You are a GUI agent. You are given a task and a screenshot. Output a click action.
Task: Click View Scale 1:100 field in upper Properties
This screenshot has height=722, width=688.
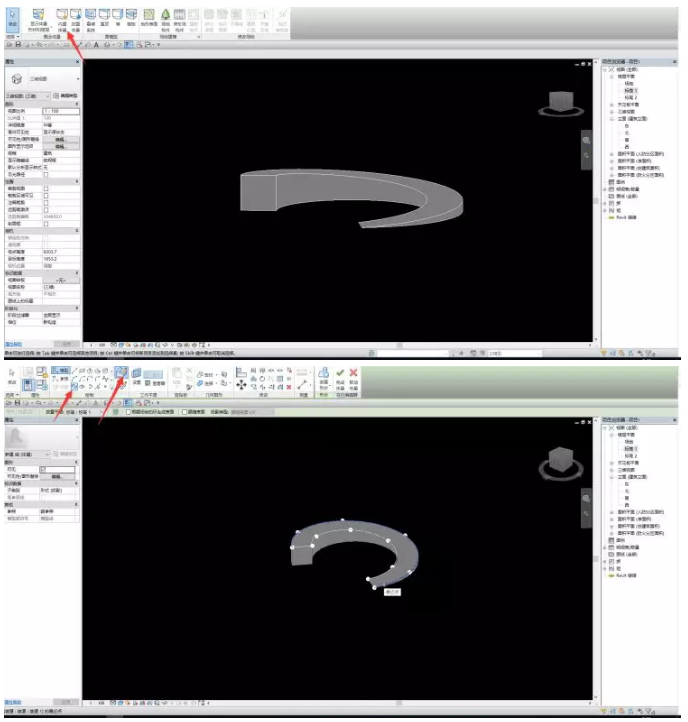click(61, 111)
